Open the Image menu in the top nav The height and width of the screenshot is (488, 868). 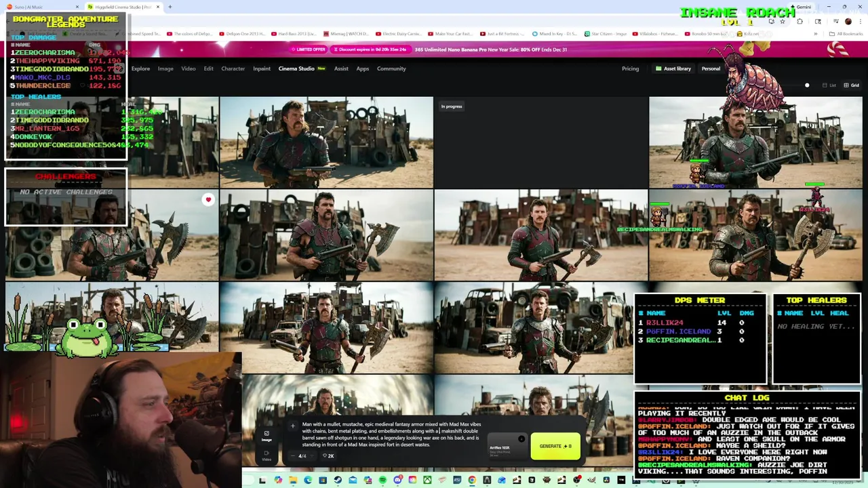165,68
